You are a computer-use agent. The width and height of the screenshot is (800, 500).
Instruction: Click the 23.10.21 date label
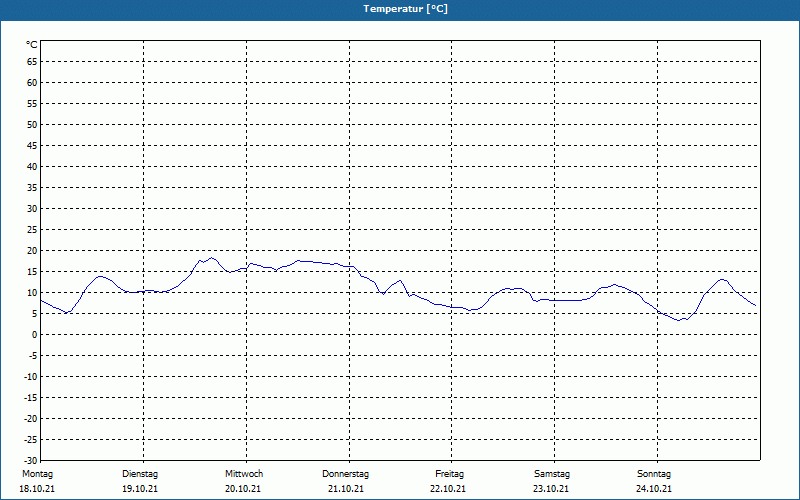[551, 489]
